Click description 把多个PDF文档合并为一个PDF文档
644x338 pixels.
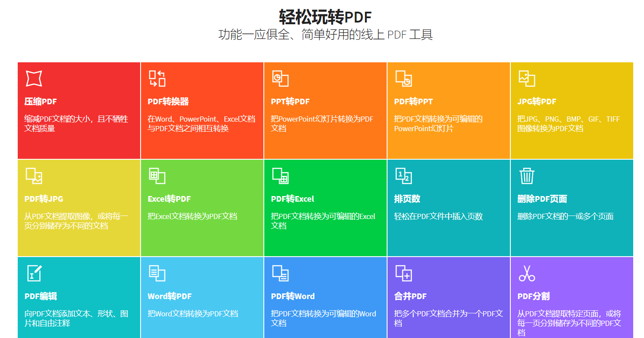click(x=449, y=319)
